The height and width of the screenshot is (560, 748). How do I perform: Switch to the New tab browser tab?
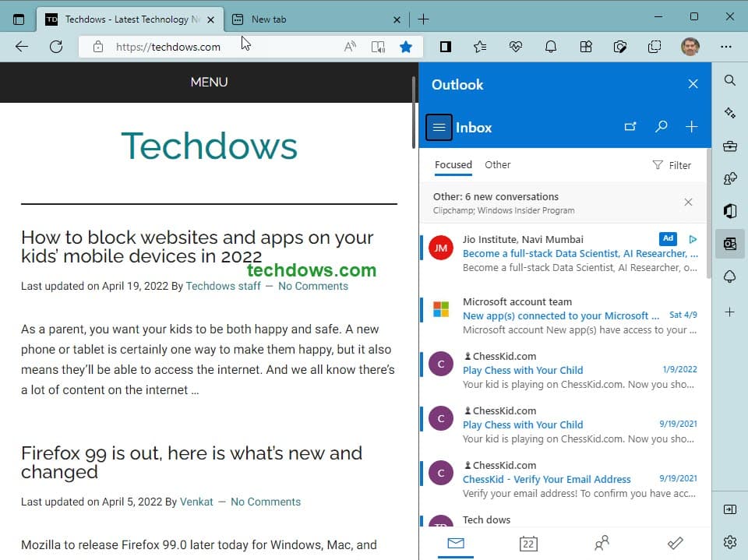pos(315,19)
